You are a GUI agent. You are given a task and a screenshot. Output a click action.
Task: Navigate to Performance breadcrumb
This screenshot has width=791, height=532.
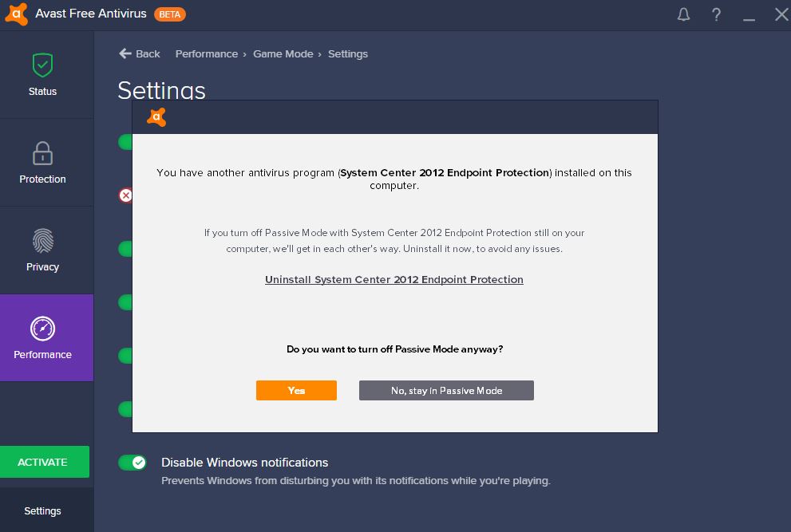tap(207, 54)
